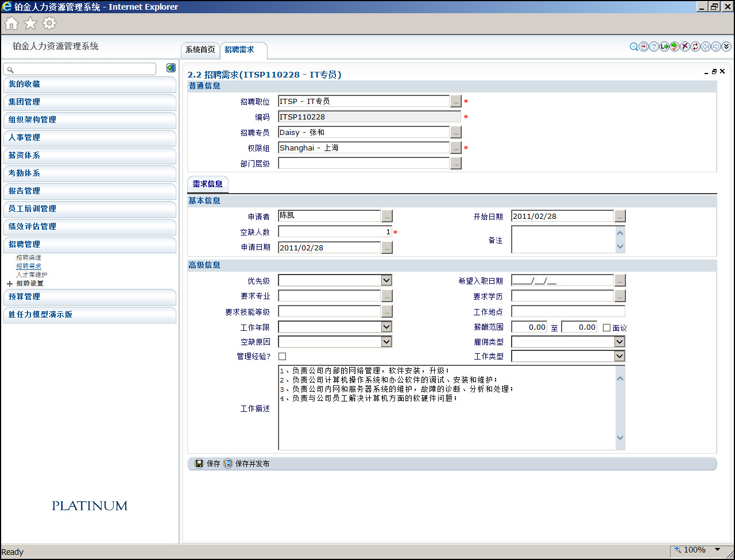Focus the sidebar search input box

tap(79, 69)
